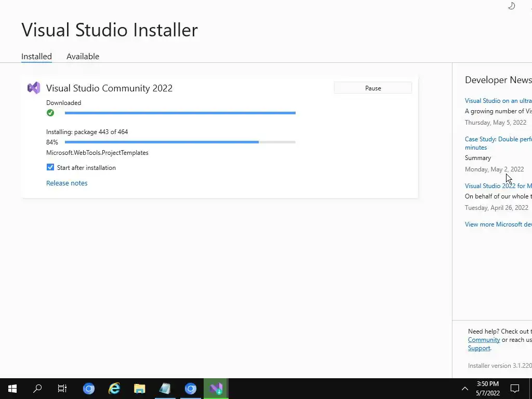Click the 'Tuesday, April 26, 2022' date
Viewport: 532px width, 399px height.
[x=496, y=208]
